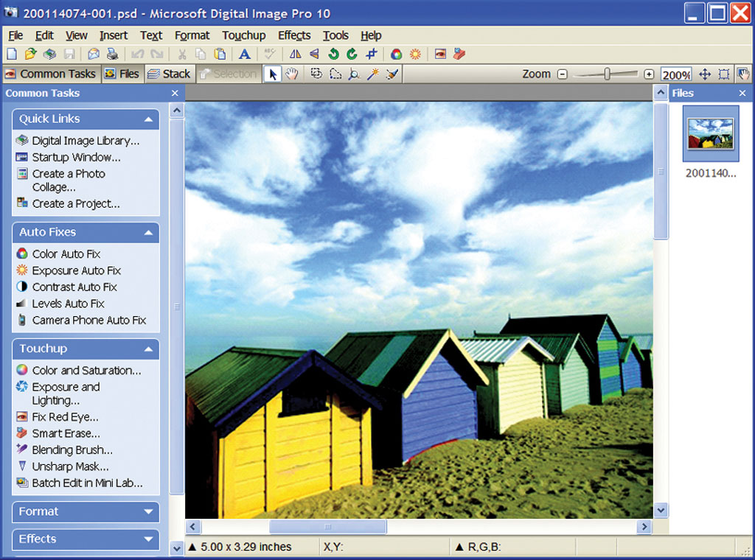Screen dimensions: 755x560
Task: Click the color adjust circle icon in toolbar
Action: pyautogui.click(x=396, y=54)
